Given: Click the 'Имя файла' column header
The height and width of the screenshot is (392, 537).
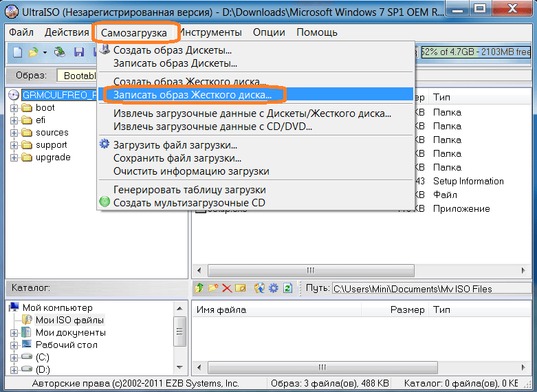Looking at the screenshot, I should (221, 310).
